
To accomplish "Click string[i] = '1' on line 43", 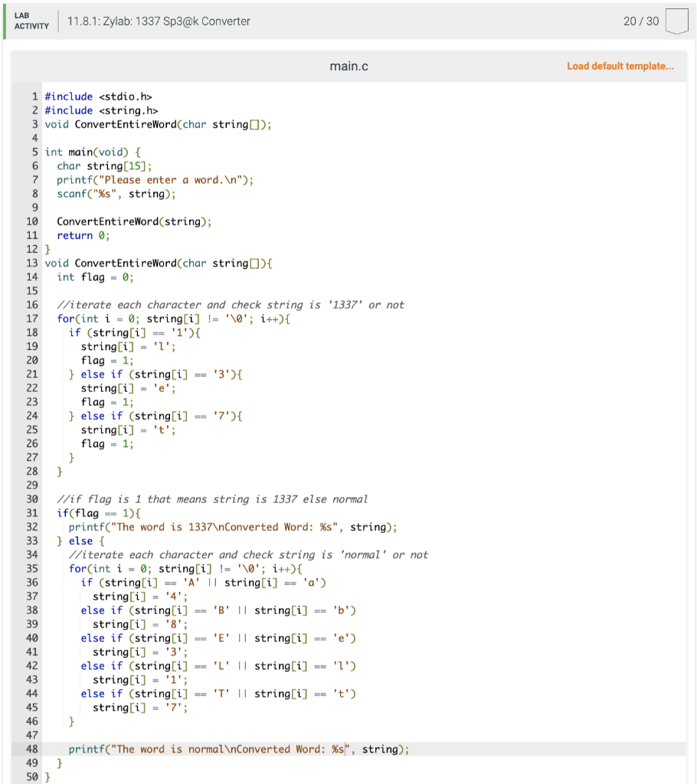I will tap(140, 680).
